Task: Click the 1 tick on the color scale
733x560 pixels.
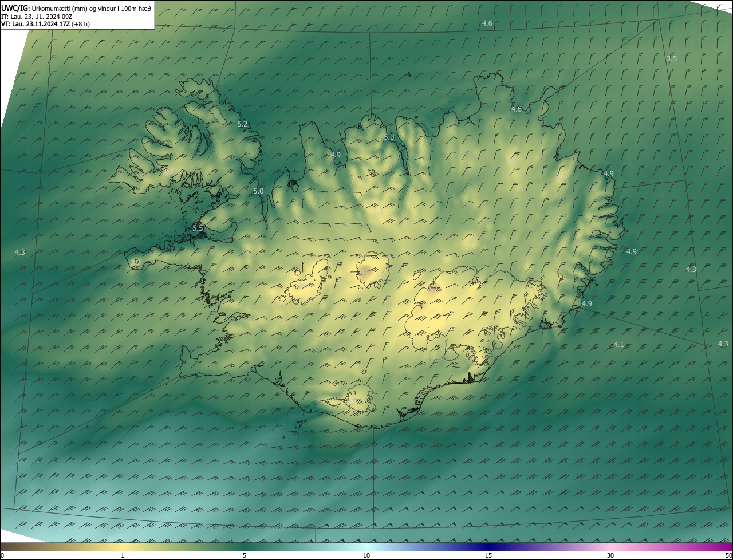Action: coord(123,555)
